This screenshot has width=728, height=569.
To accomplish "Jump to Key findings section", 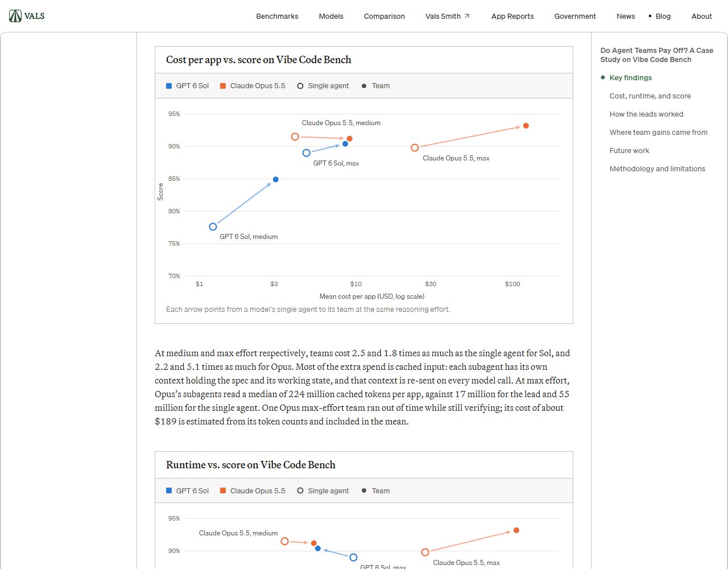I will pos(631,78).
